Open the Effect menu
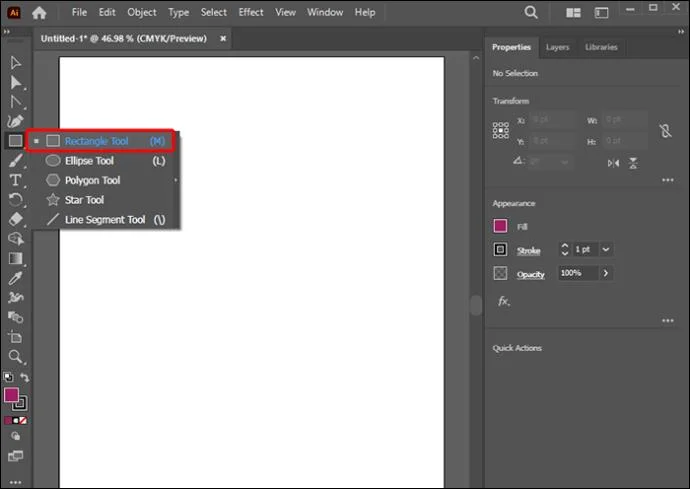Screen dimensions: 690x489 pyautogui.click(x=251, y=12)
